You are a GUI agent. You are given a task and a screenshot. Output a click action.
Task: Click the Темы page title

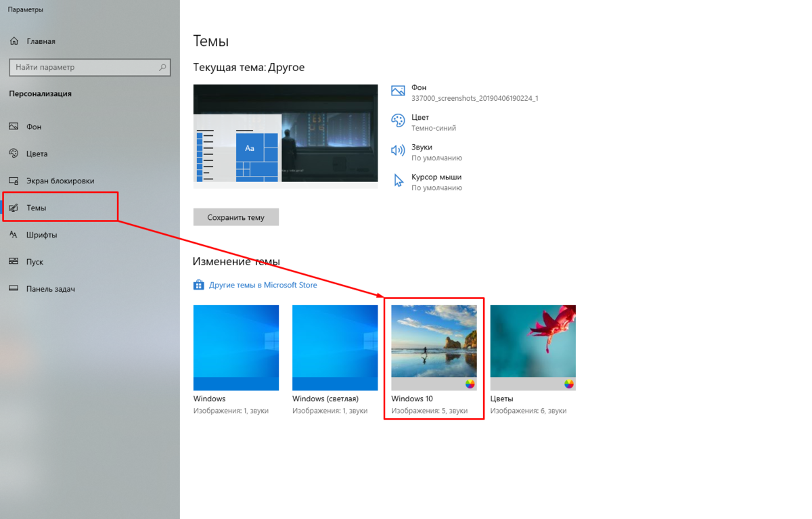coord(211,41)
